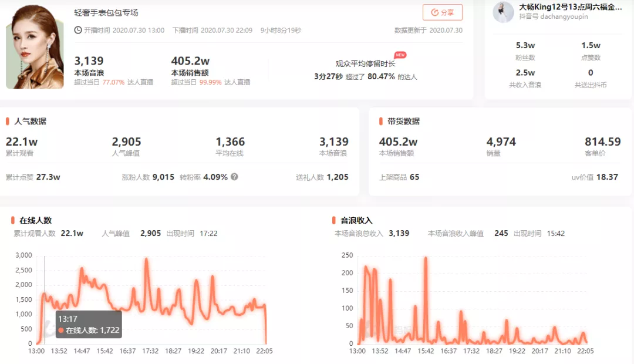The width and height of the screenshot is (634, 364).
Task: Click the 抖音号 dachangyoupin text
Action: 554,16
